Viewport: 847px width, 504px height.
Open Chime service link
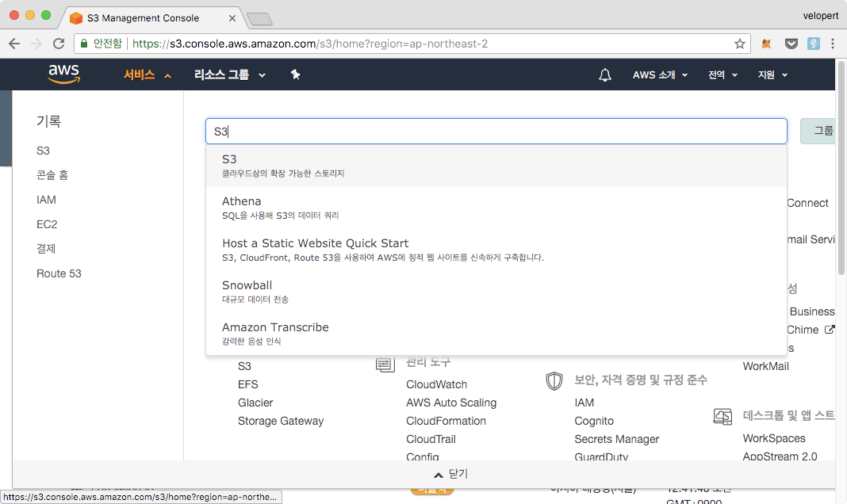[x=802, y=329]
